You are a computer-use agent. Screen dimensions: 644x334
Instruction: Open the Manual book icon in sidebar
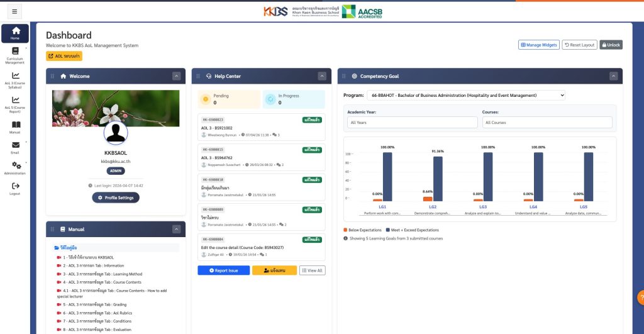coord(15,127)
